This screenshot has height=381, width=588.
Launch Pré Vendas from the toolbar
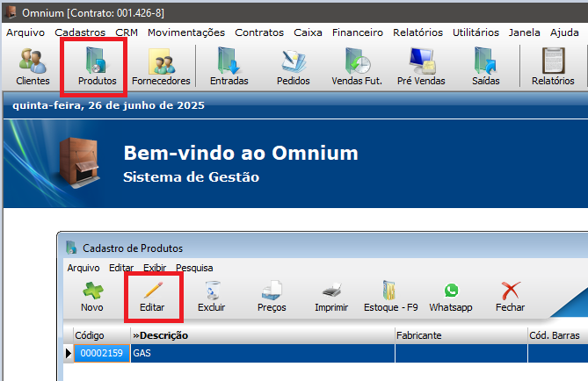tap(421, 67)
